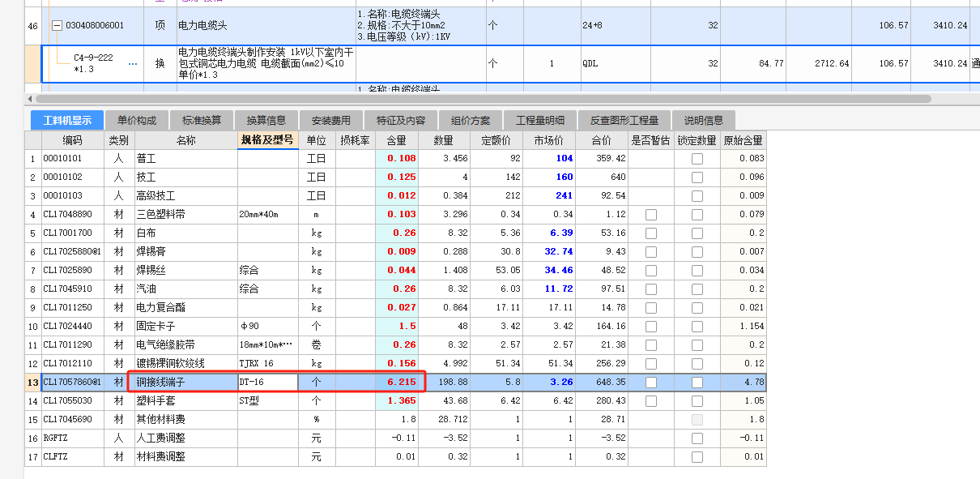Select the 其他材料费 row name
The image size is (980, 479).
pos(185,419)
